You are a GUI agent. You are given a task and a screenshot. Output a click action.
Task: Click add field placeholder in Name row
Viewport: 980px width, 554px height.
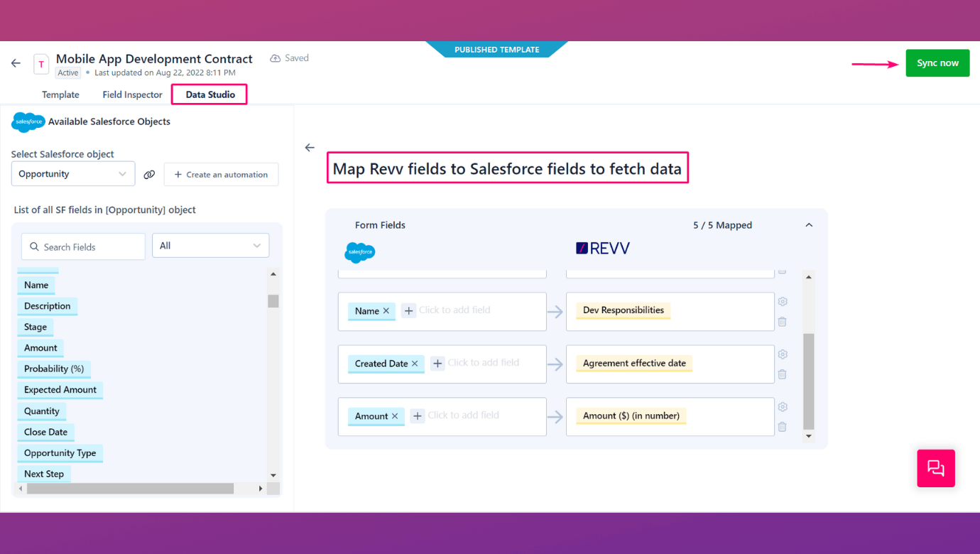[x=454, y=310]
